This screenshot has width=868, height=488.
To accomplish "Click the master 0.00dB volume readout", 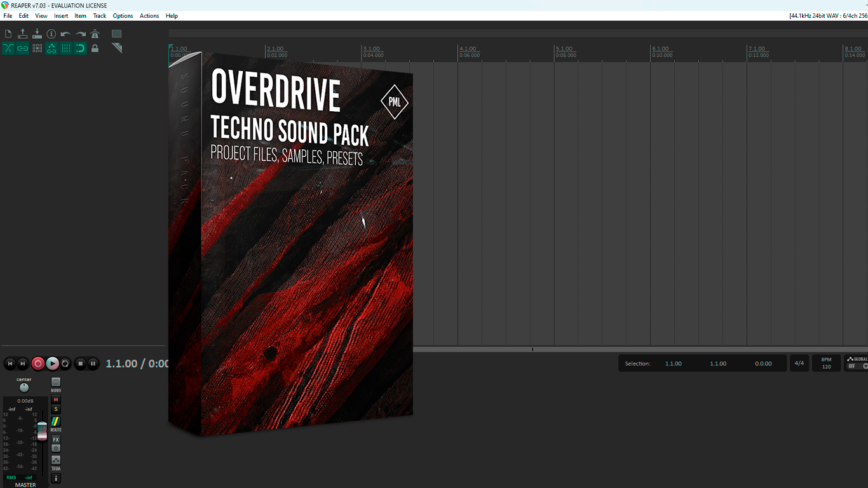I will coord(25,401).
